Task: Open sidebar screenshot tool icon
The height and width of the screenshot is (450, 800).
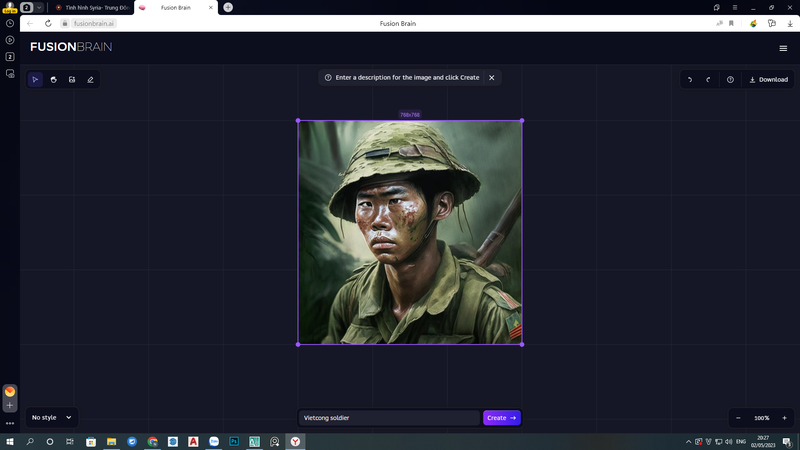Action: (10, 73)
